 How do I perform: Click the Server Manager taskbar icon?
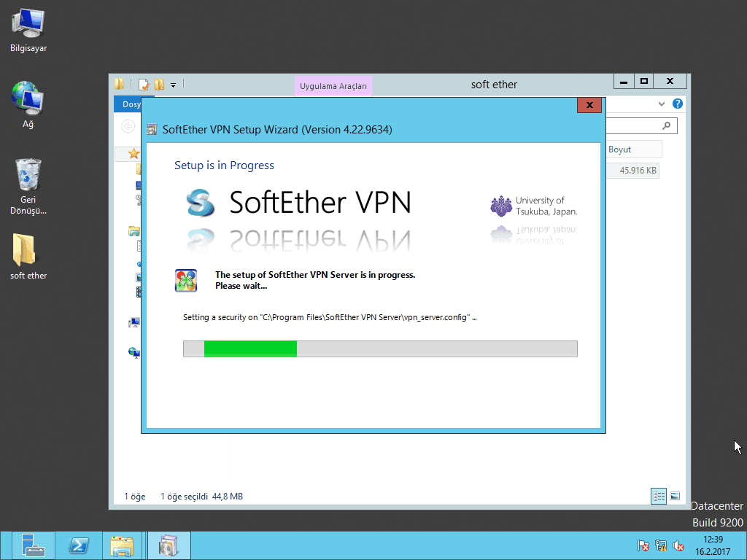pos(33,545)
